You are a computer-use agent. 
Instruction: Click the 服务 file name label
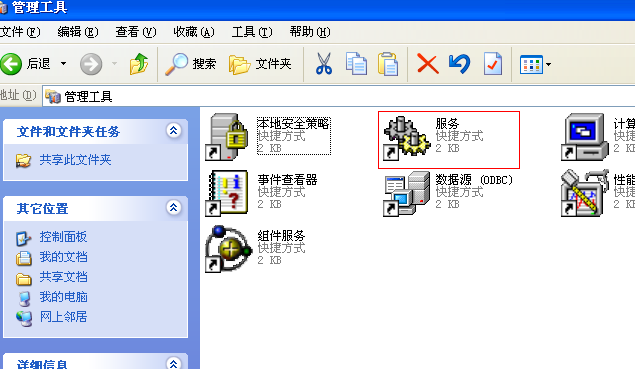(447, 123)
